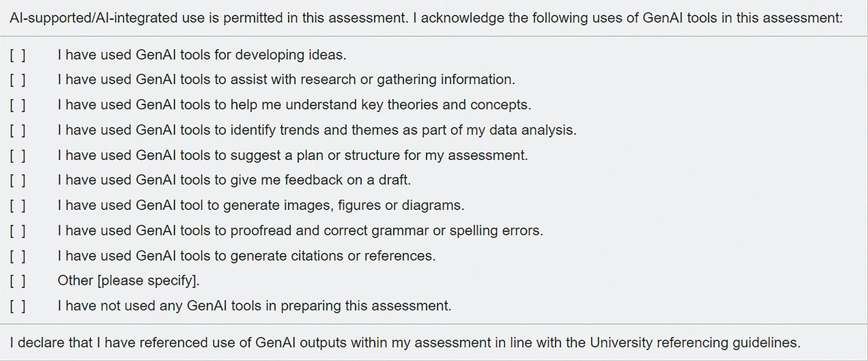Viewport: 868px width, 361px height.
Task: Check the suggest a plan or structure box
Action: click(17, 156)
